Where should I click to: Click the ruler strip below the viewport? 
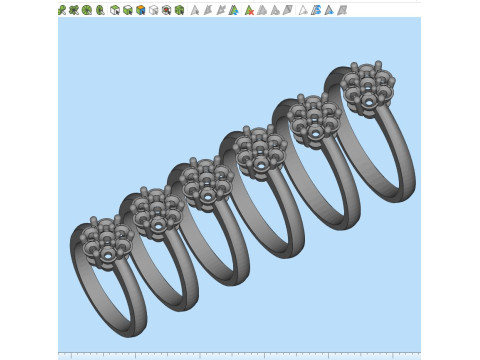(239, 355)
